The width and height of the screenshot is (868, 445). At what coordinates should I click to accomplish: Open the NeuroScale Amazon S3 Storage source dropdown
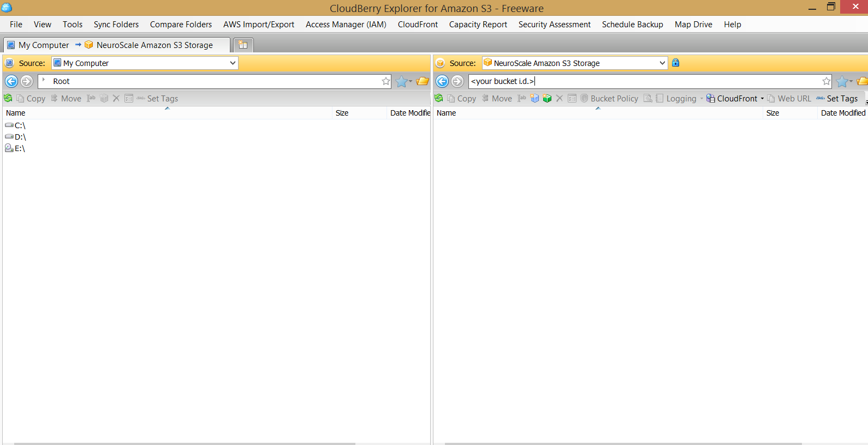point(662,63)
